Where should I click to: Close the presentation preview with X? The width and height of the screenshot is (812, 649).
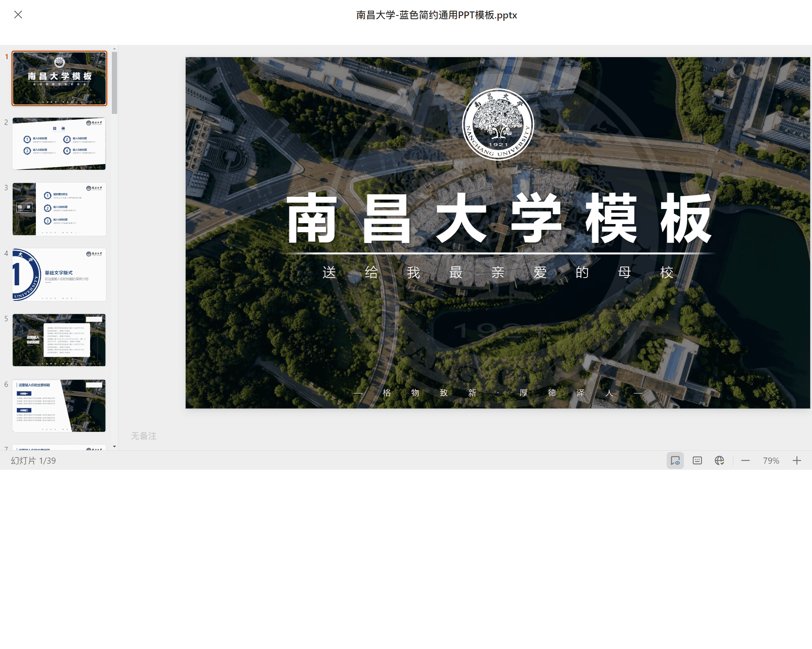(18, 15)
